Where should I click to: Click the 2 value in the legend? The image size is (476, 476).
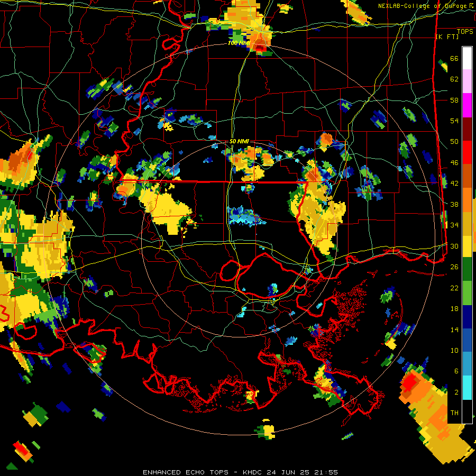coord(456,392)
